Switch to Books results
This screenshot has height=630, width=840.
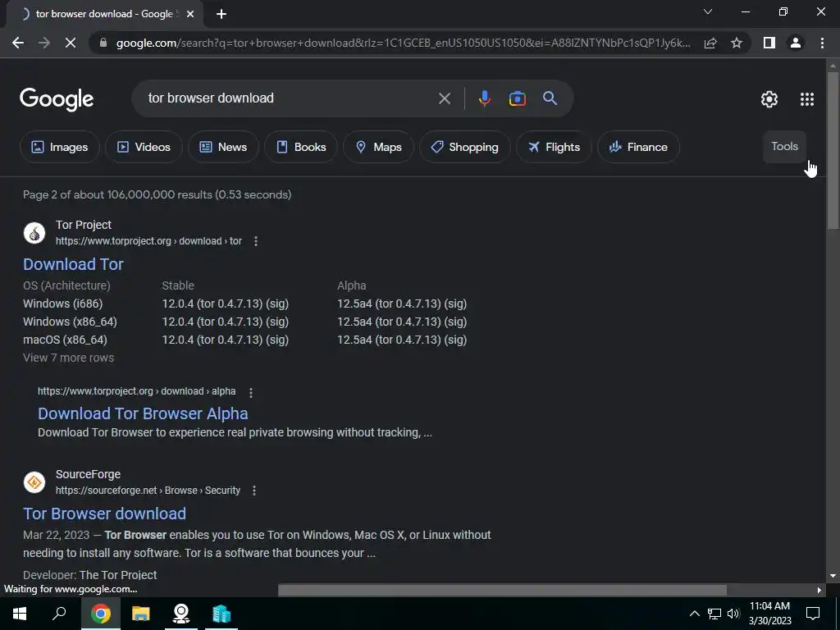(x=300, y=147)
